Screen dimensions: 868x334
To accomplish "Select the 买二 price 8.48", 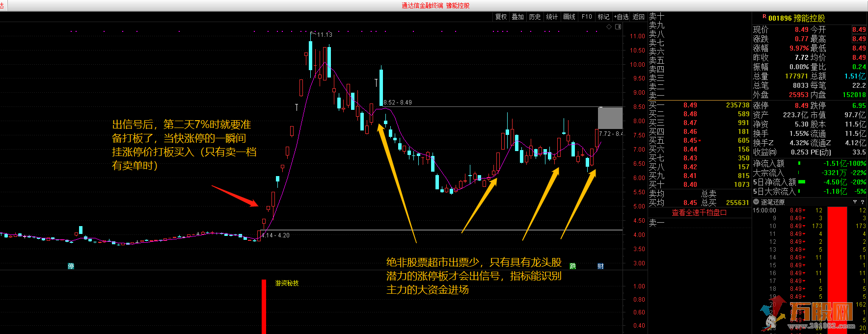I will tap(690, 114).
